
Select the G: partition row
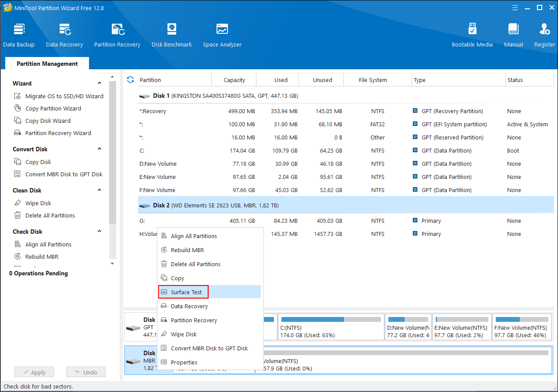tap(346, 221)
